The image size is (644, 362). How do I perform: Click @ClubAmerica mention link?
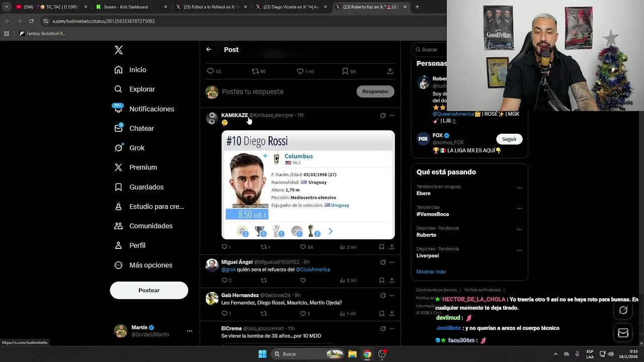tap(312, 269)
